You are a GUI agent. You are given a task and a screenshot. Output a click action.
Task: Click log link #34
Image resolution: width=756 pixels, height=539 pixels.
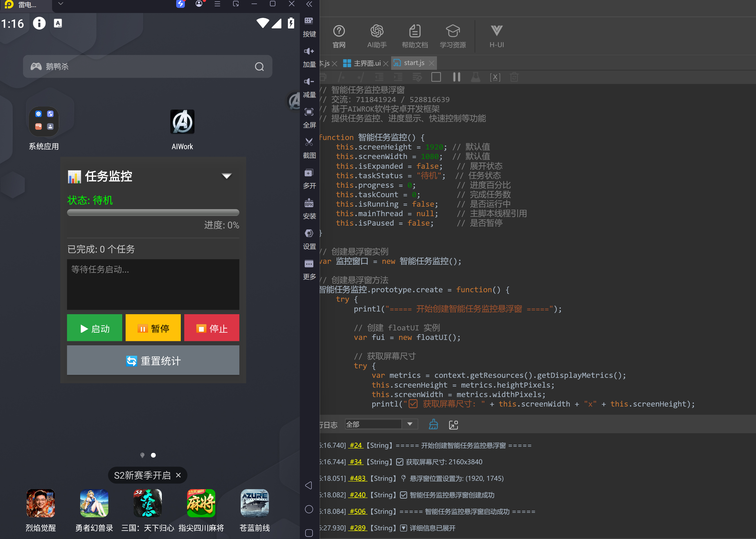(x=356, y=462)
